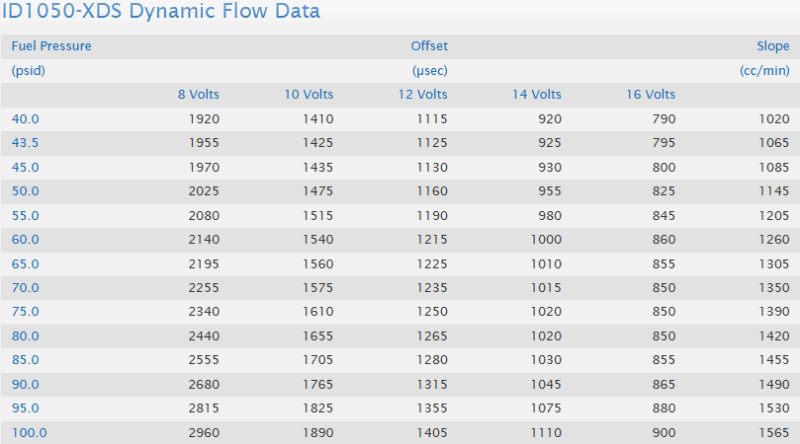Click slope value 1565 in last row
The height and width of the screenshot is (444, 800).
tap(773, 433)
